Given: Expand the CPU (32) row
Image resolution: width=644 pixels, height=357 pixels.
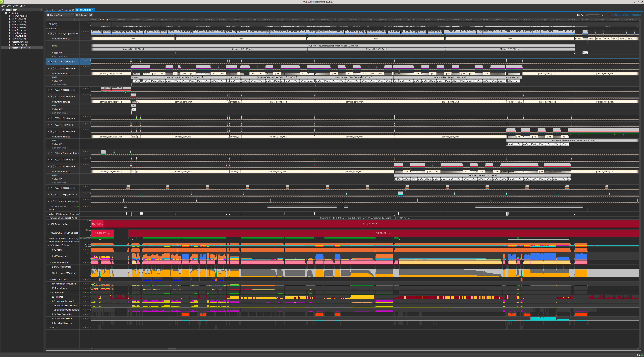Looking at the screenshot, I should [x=47, y=24].
